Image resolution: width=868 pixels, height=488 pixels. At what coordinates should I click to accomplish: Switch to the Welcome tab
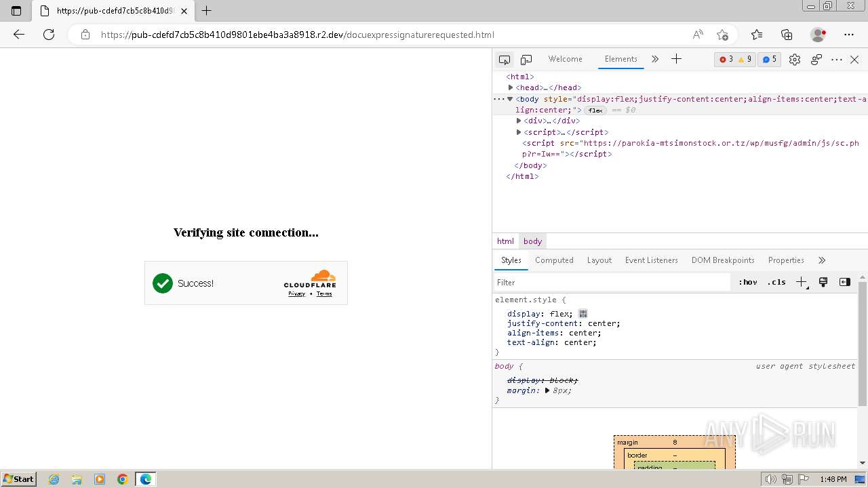[x=565, y=59]
